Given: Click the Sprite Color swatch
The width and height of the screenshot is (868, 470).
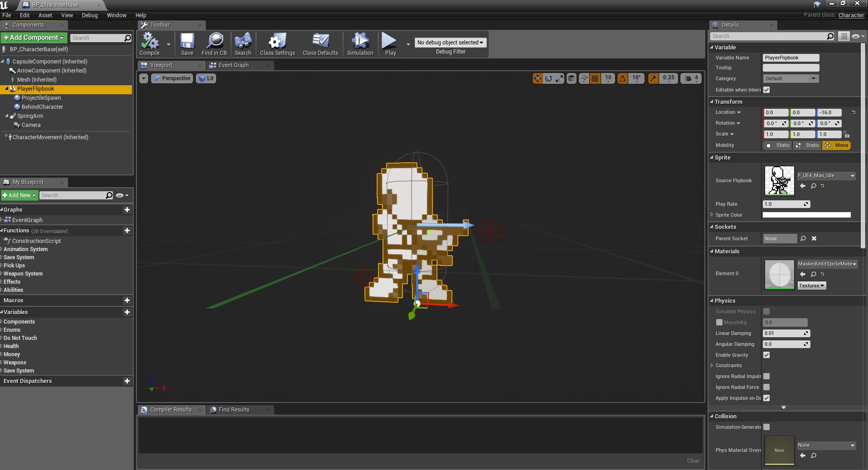Looking at the screenshot, I should click(806, 215).
